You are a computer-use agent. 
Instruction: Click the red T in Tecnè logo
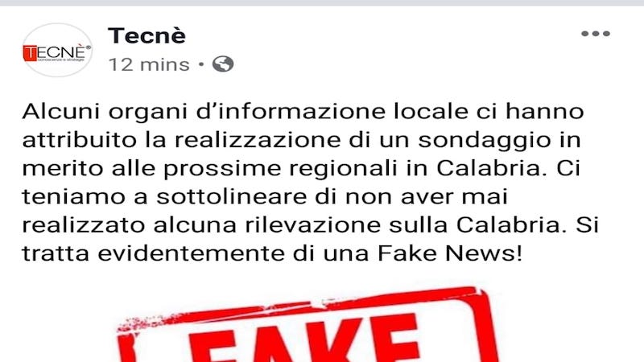click(x=31, y=53)
